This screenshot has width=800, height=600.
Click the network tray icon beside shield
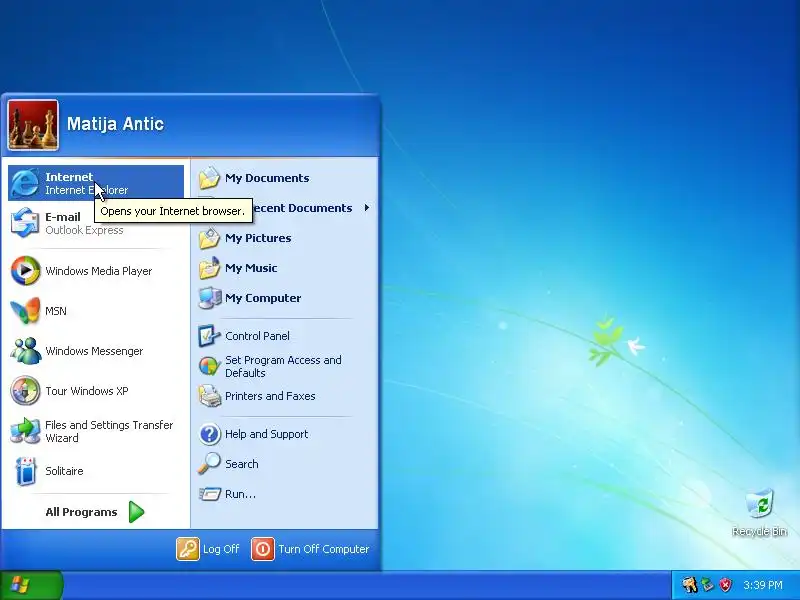click(x=708, y=585)
